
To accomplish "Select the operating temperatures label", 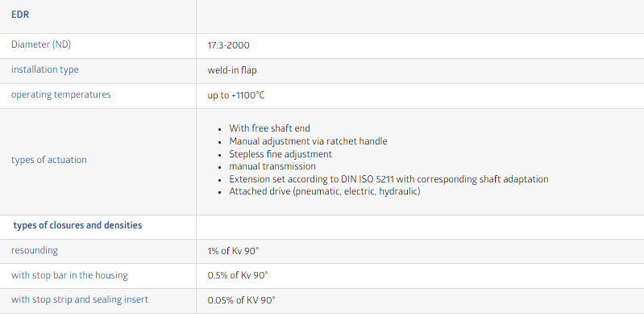I will click(x=60, y=94).
